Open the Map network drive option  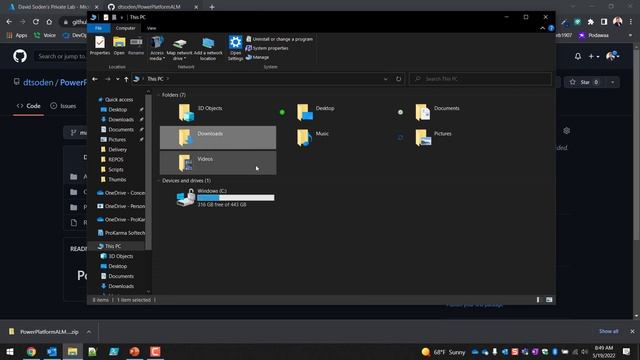coord(179,48)
